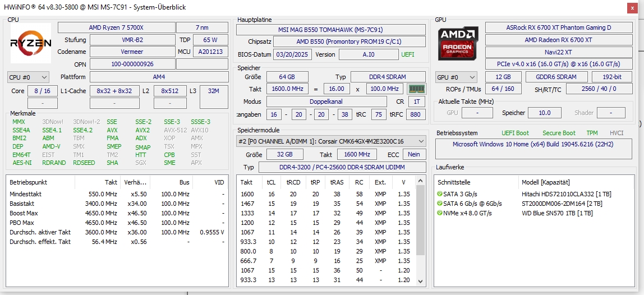Click the tRFC value 880
Screen dimensions: 644x295
click(x=416, y=114)
